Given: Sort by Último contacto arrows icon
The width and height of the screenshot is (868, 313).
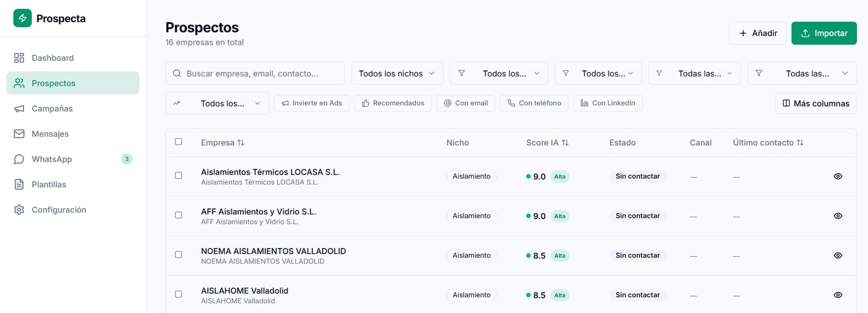Looking at the screenshot, I should point(800,143).
